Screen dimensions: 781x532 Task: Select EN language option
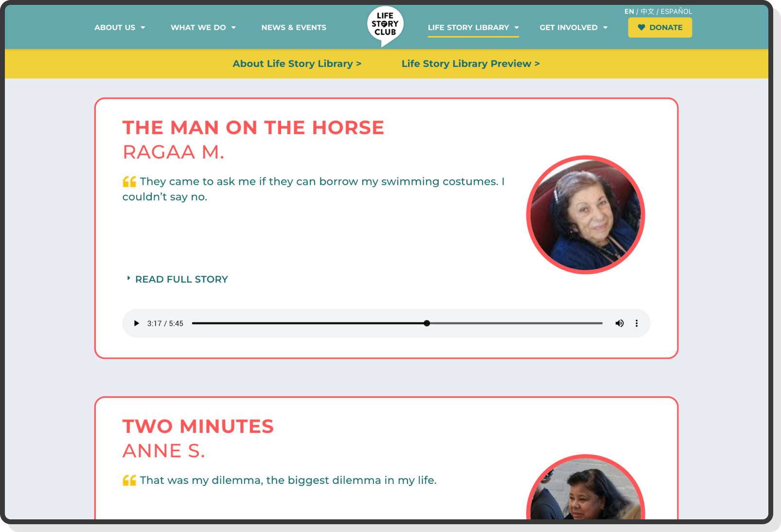coord(629,11)
